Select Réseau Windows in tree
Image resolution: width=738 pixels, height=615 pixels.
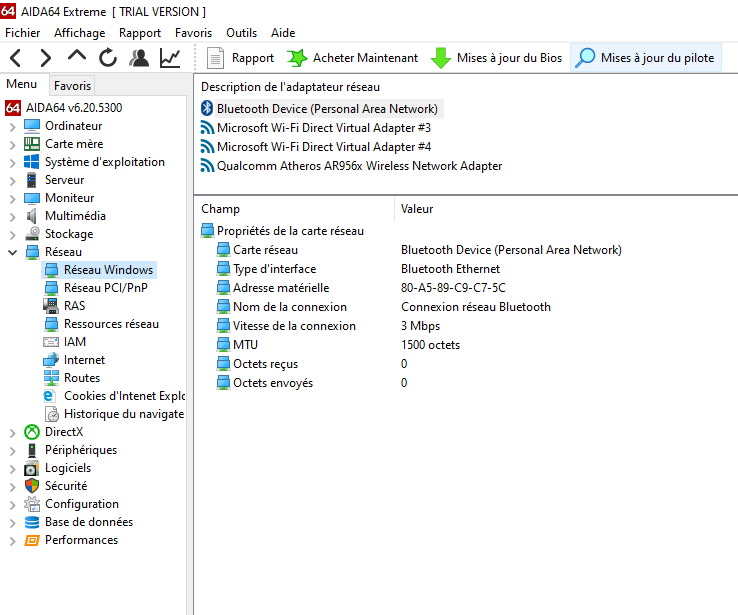99,270
